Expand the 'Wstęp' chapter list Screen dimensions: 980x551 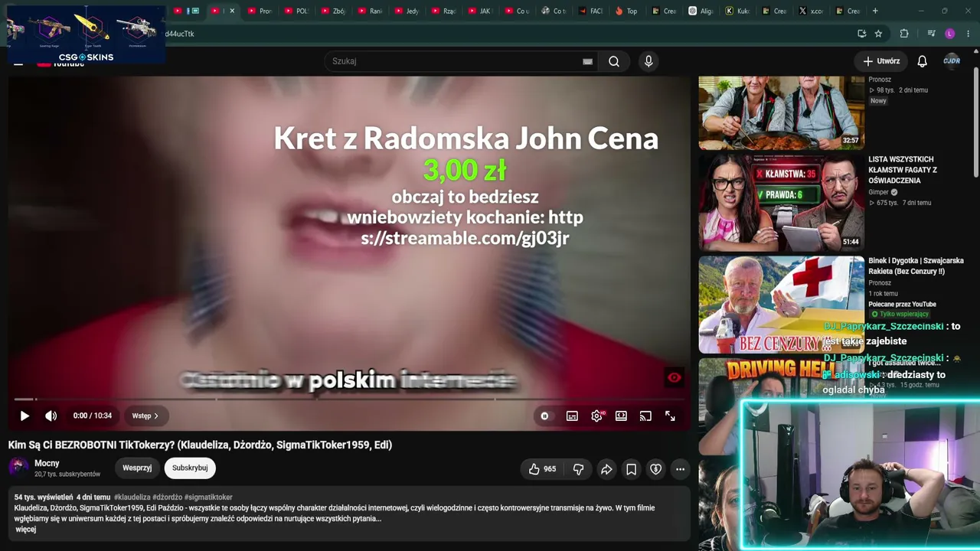(145, 416)
